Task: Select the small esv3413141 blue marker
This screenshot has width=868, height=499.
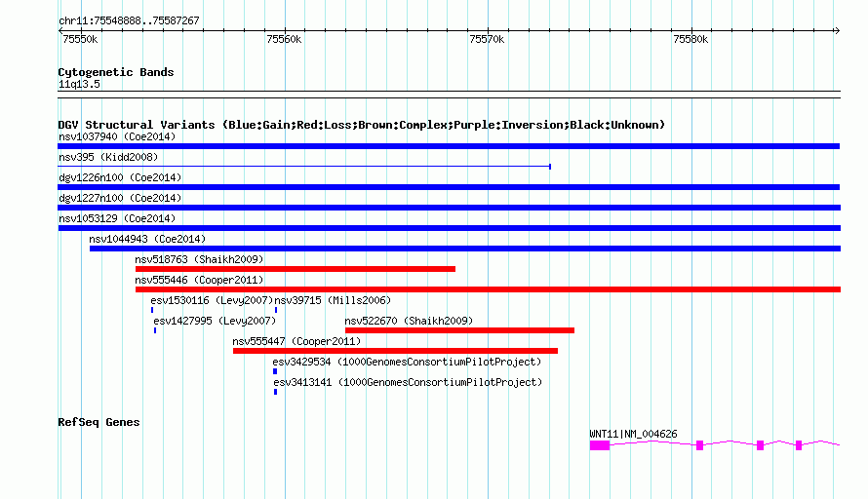Action: pyautogui.click(x=276, y=392)
